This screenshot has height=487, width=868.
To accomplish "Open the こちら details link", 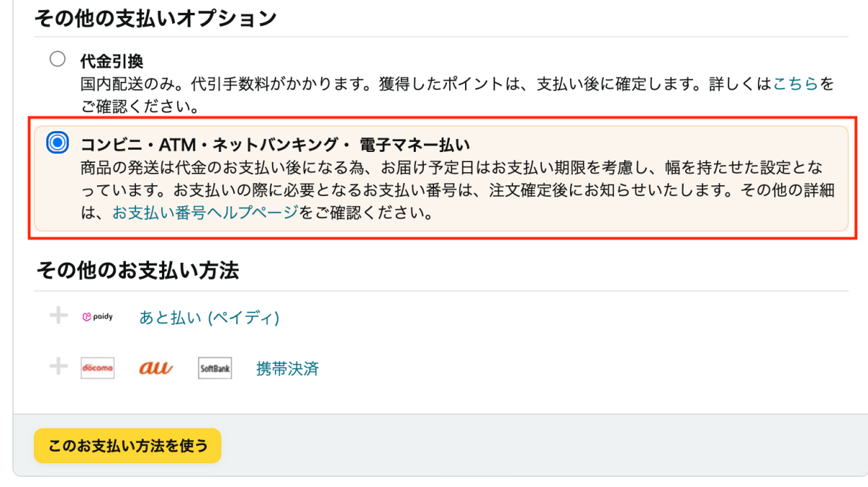I will pyautogui.click(x=796, y=84).
